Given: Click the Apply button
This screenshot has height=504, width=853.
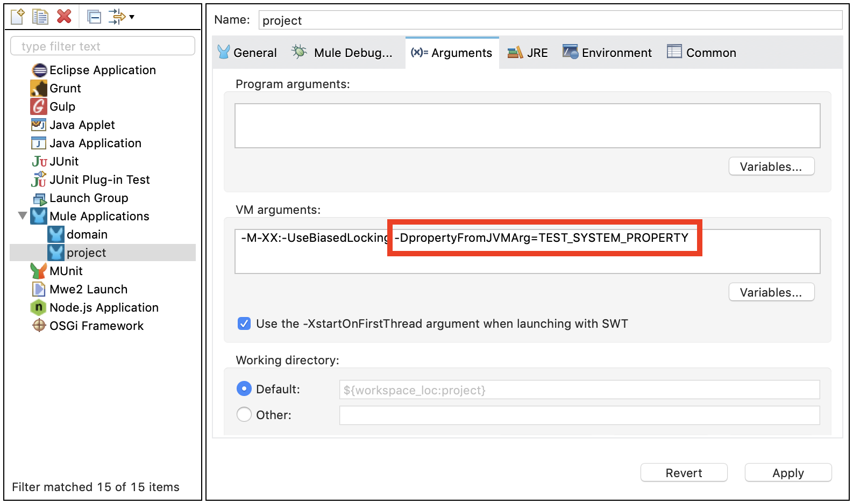Looking at the screenshot, I should click(x=788, y=473).
